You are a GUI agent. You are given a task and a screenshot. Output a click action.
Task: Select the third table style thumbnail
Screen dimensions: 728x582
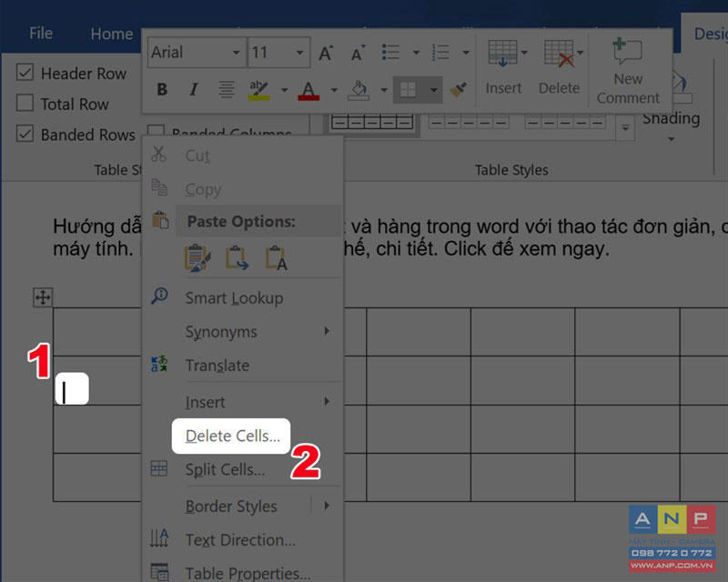coord(565,123)
